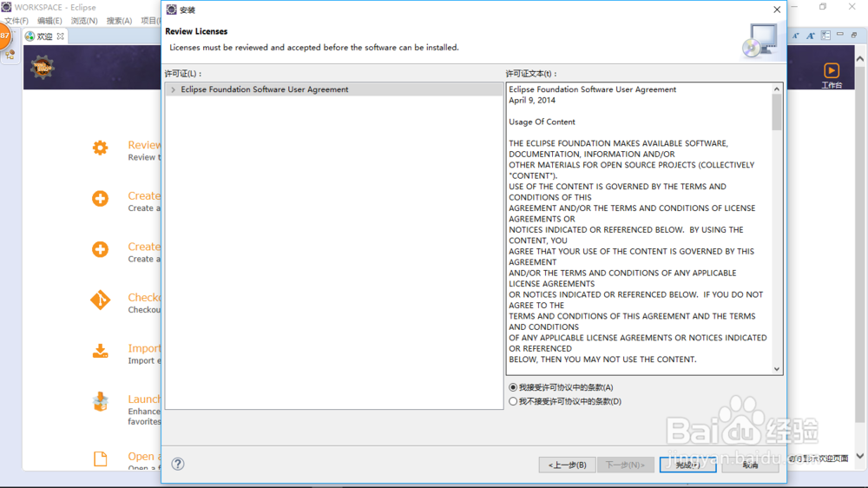Click the license text scrollbar thumb
This screenshot has width=868, height=488.
click(x=777, y=112)
